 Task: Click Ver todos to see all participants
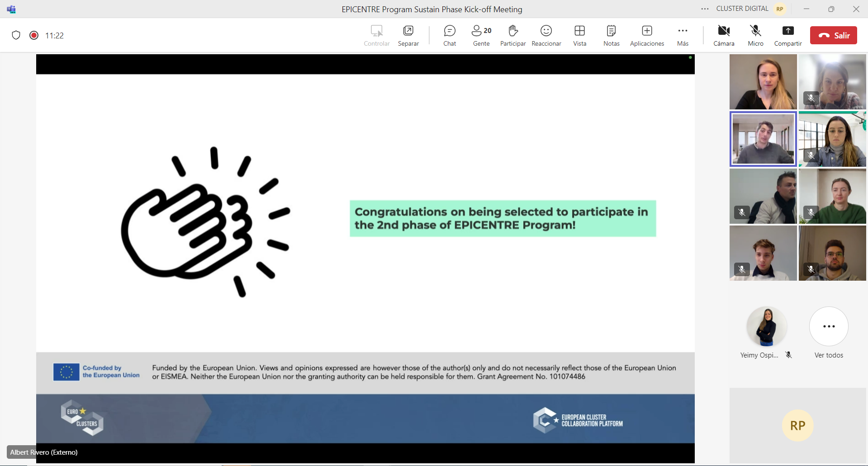coord(829,327)
